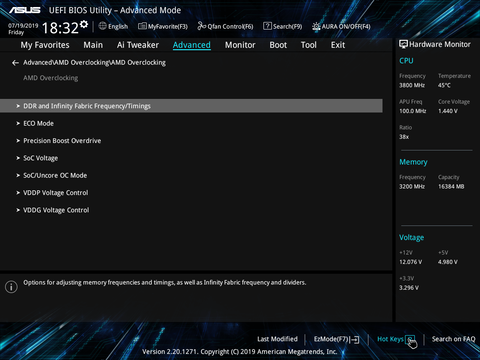Open the Ai Tweaker tab
Viewport: 480px width, 360px height.
point(138,45)
